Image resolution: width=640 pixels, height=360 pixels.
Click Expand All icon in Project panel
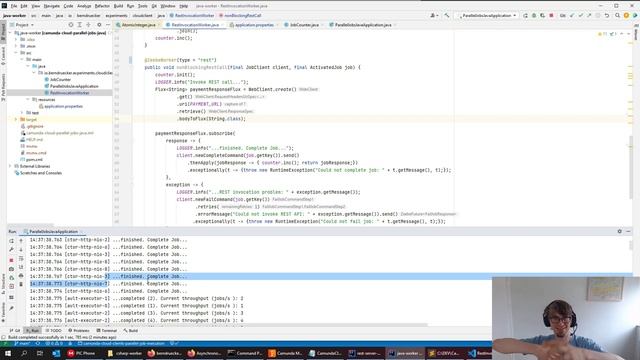pos(80,25)
